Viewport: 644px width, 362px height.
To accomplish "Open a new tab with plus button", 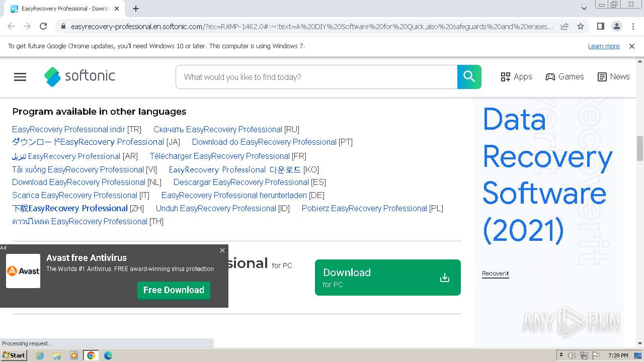I will point(136,9).
